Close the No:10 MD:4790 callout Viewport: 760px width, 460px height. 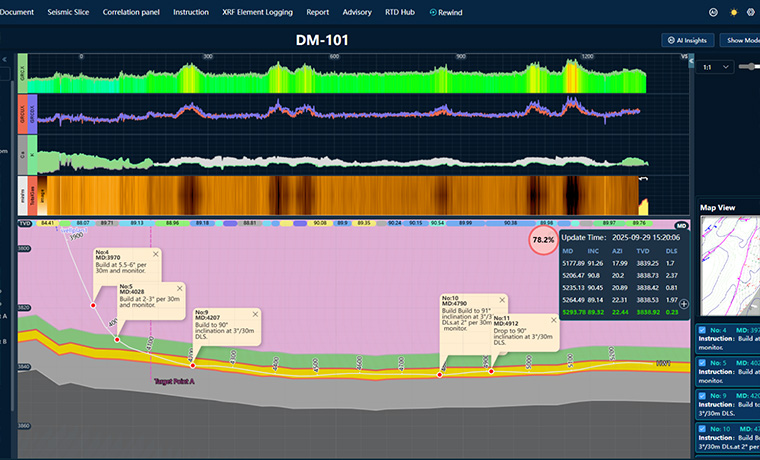click(501, 298)
